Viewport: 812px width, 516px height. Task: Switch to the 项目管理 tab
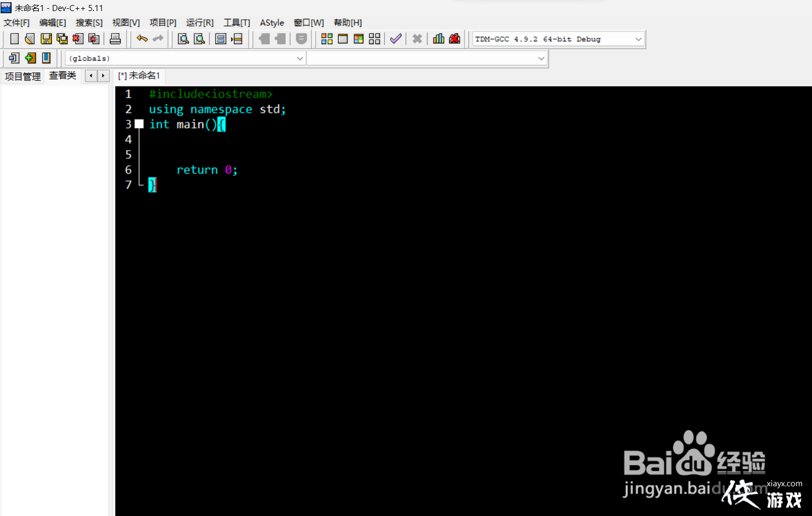23,76
